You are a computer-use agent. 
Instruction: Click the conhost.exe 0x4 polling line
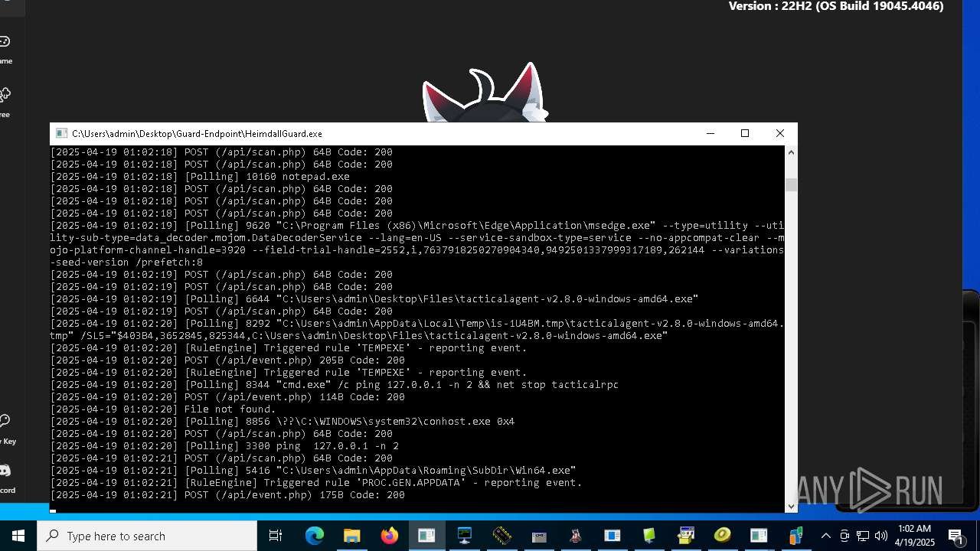tap(283, 422)
